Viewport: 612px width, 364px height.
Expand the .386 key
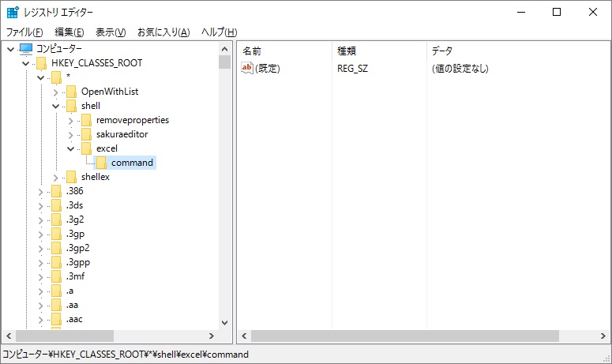pos(40,192)
